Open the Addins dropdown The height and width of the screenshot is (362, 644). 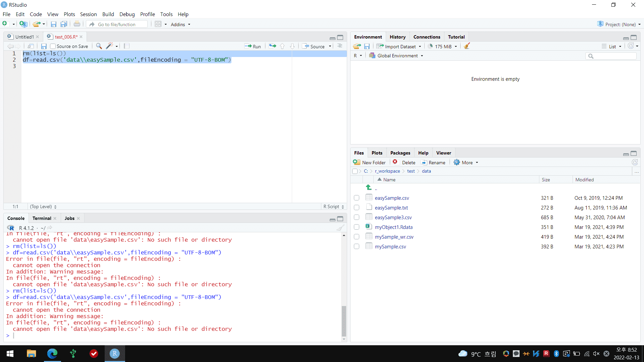point(180,24)
